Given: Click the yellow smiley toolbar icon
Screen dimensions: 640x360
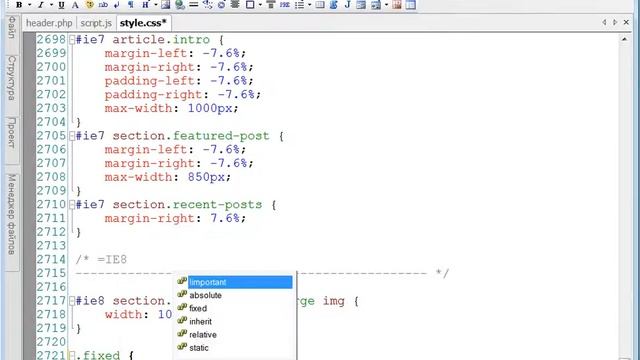Looking at the screenshot, I should 89,5.
